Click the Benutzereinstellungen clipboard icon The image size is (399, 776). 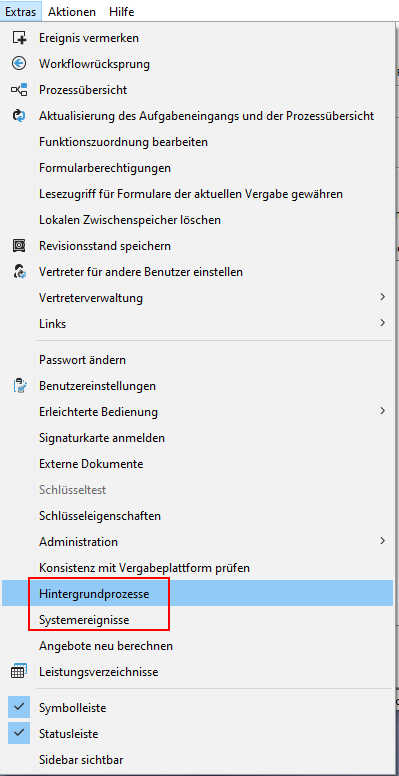19,386
